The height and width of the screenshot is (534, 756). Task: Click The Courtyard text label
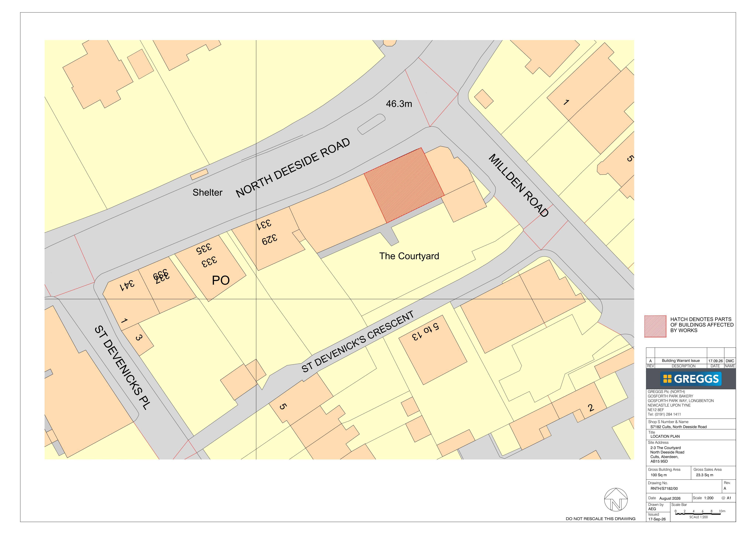pyautogui.click(x=409, y=256)
